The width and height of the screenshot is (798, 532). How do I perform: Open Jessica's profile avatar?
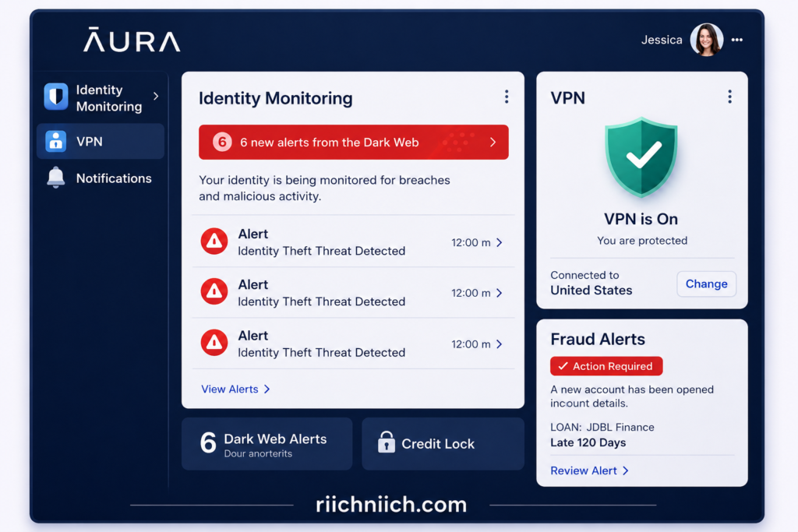706,40
